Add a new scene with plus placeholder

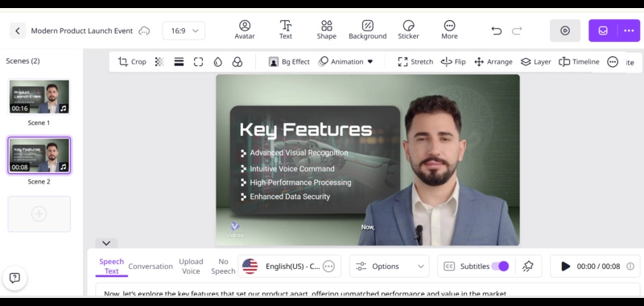tap(39, 213)
